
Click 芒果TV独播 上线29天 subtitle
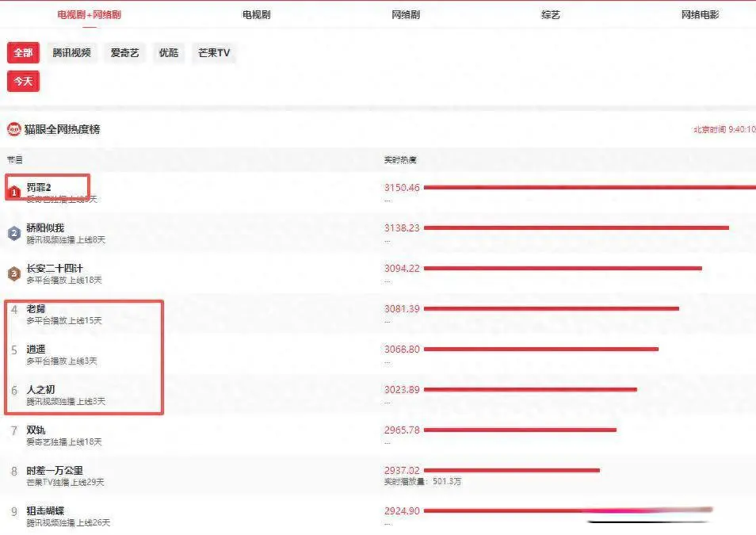[x=65, y=483]
